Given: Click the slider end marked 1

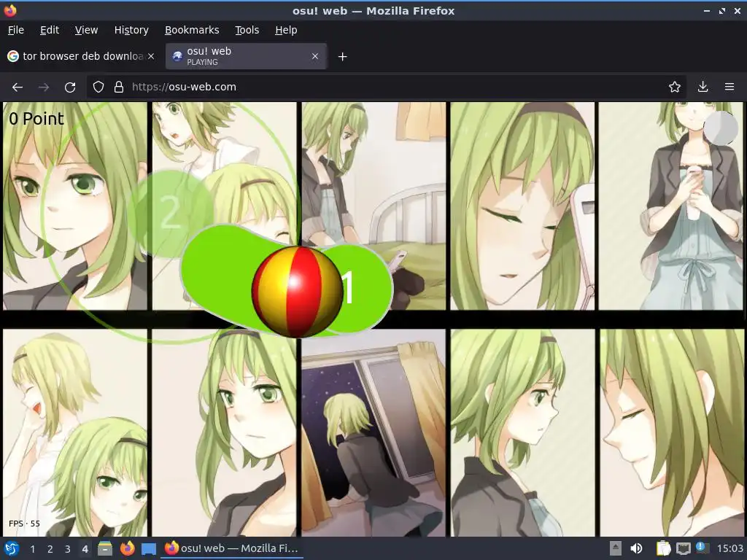Looking at the screenshot, I should coord(348,287).
